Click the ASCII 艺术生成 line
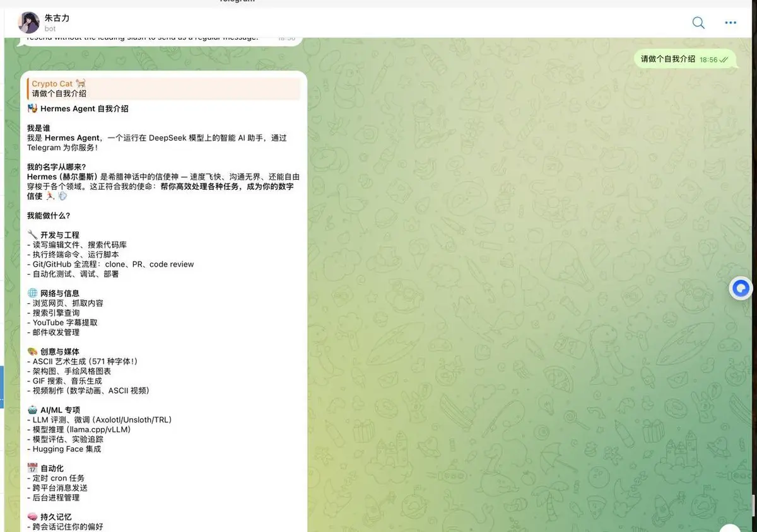The height and width of the screenshot is (532, 757). tap(82, 361)
